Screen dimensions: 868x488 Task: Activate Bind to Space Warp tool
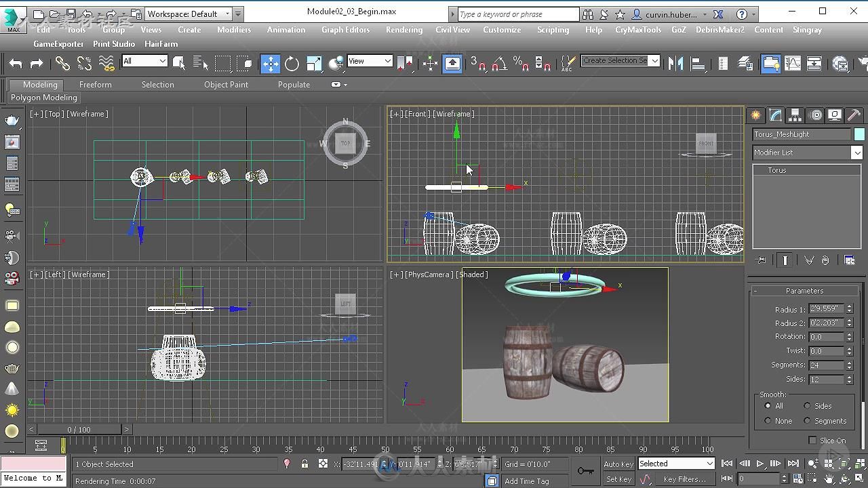coord(106,64)
